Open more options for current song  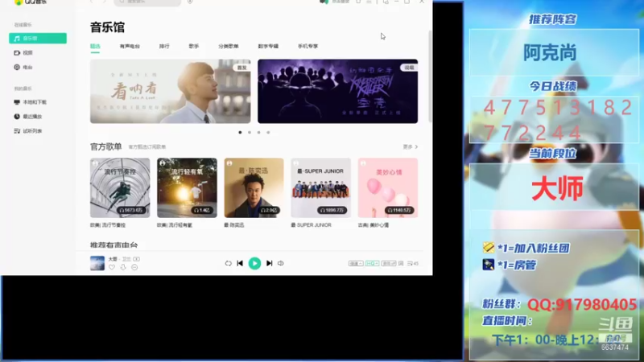(x=134, y=267)
